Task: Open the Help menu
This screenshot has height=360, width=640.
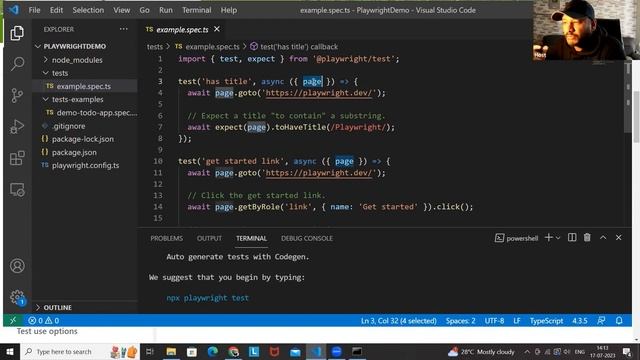Action: (229, 10)
